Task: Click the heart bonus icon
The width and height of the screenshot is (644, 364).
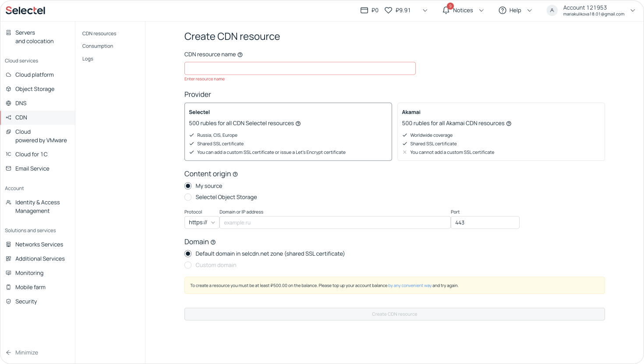Action: tap(388, 10)
